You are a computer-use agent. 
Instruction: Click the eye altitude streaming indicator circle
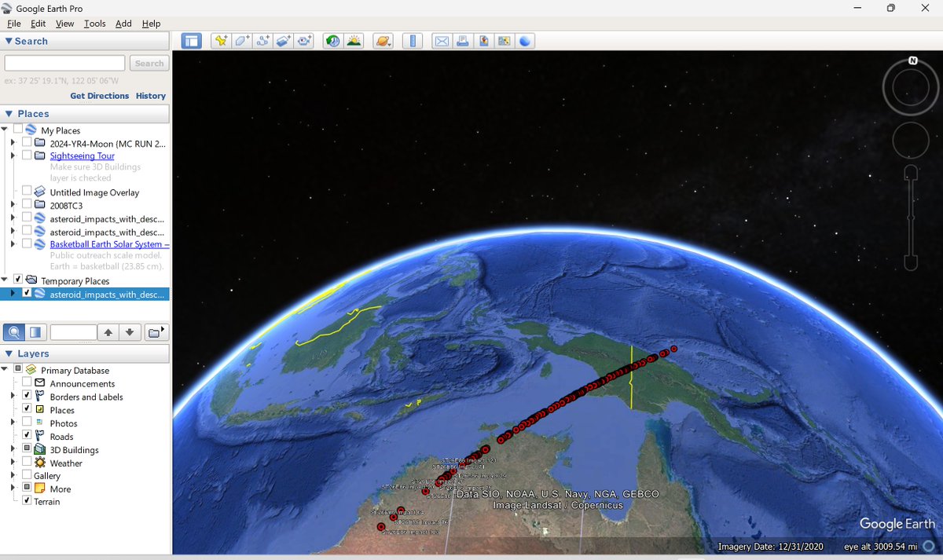(928, 547)
